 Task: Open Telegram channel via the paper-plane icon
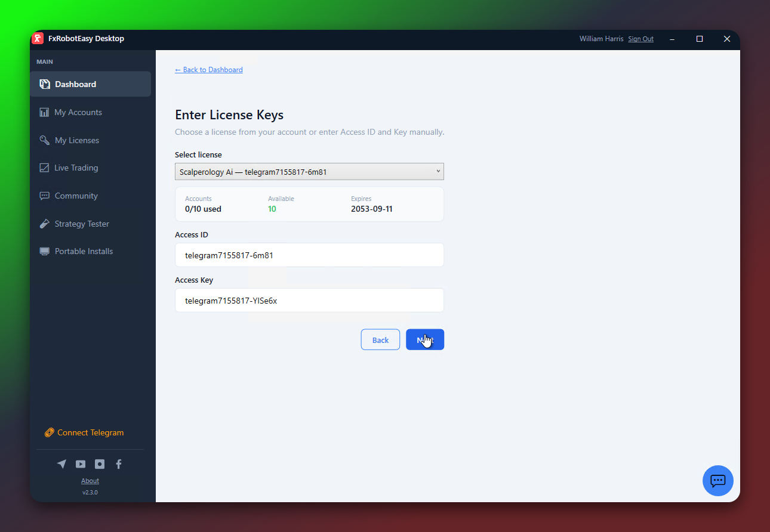click(61, 463)
